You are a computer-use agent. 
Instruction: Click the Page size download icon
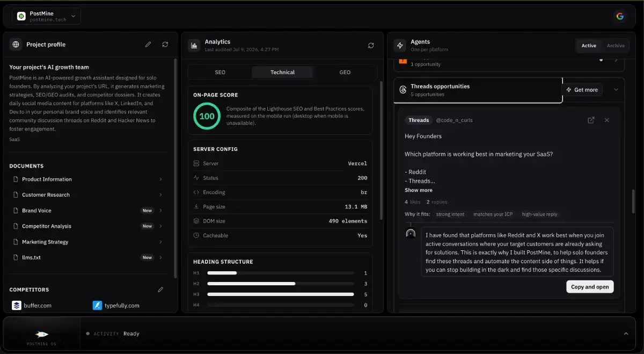196,207
